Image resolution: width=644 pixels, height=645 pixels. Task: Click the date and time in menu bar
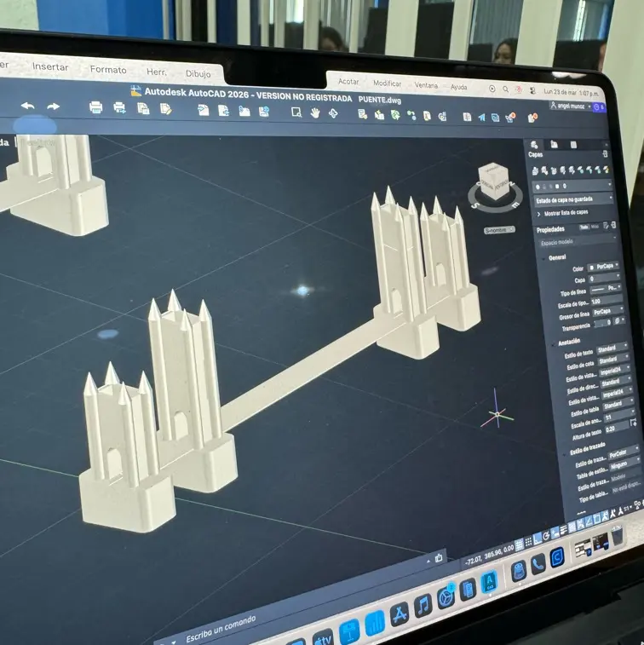[x=572, y=93]
